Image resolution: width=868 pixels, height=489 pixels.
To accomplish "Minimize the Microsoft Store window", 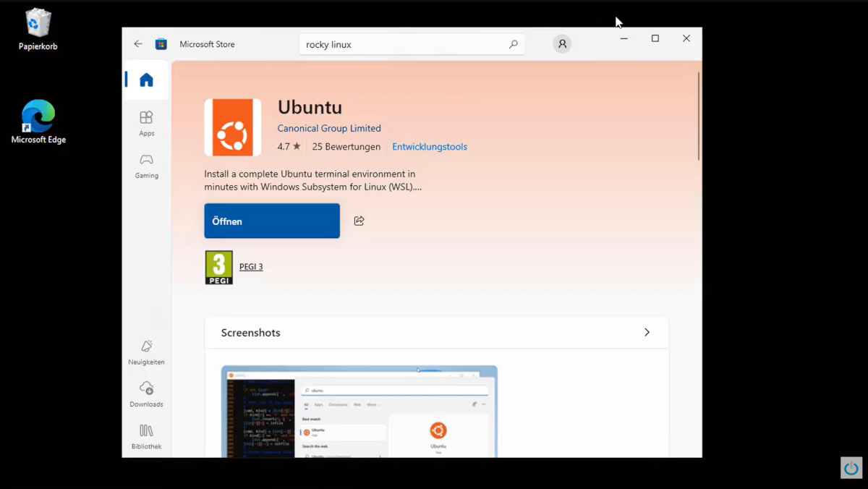I will (x=624, y=38).
